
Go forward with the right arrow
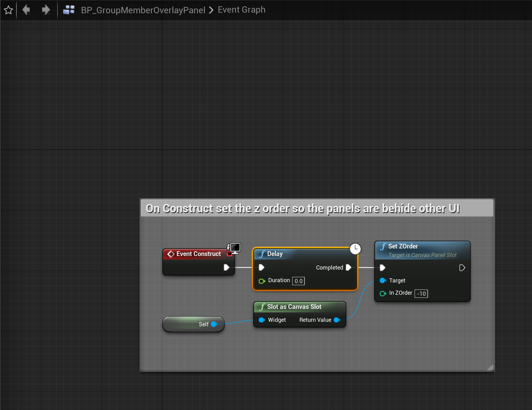tap(46, 10)
